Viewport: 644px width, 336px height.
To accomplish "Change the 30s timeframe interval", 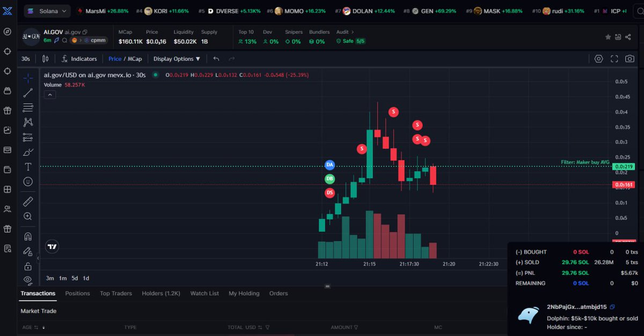I will pos(26,58).
